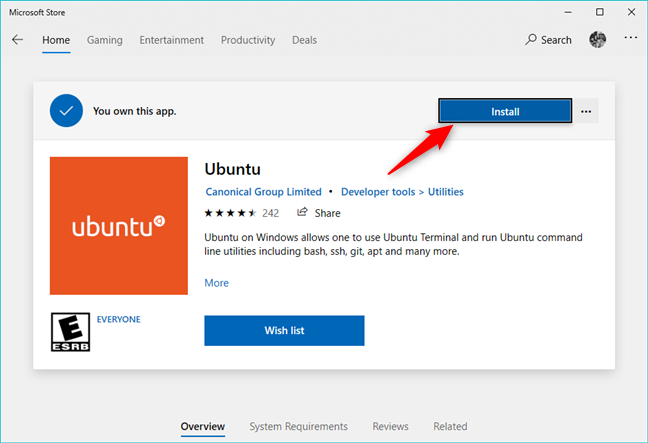Select the Related tab
This screenshot has width=648, height=443.
tap(450, 426)
